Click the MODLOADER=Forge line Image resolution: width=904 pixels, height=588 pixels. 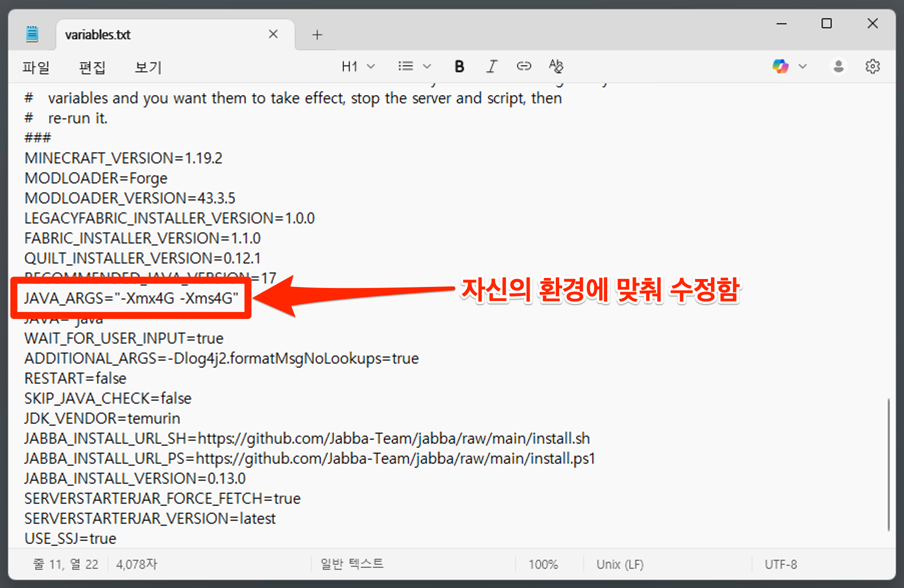pyautogui.click(x=96, y=178)
